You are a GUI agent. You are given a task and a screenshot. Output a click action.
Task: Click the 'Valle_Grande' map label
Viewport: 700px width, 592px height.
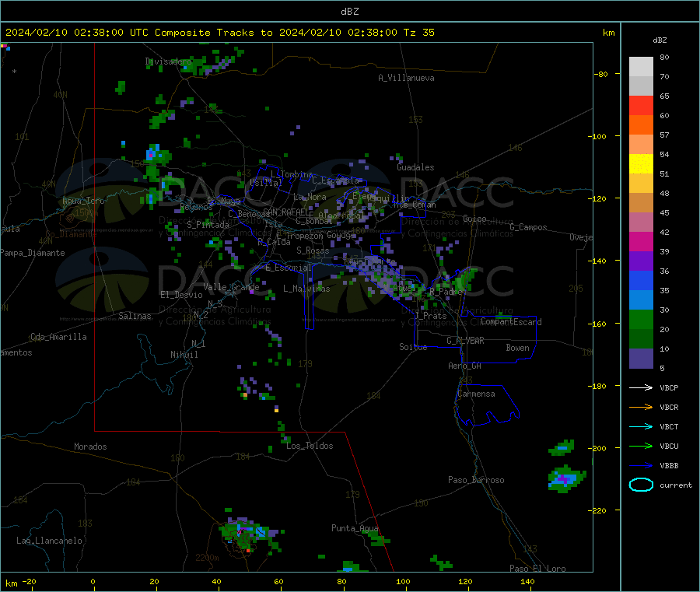pyautogui.click(x=231, y=287)
